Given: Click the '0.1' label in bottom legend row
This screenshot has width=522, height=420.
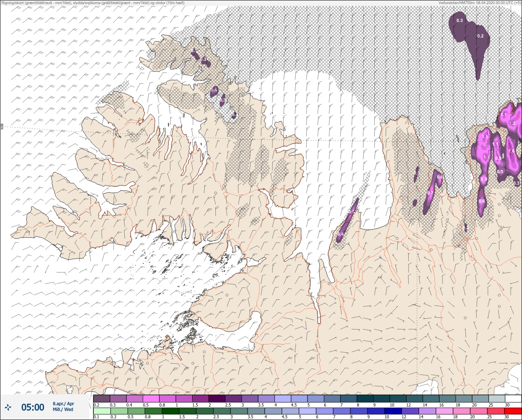Looking at the screenshot, I should (x=96, y=417).
